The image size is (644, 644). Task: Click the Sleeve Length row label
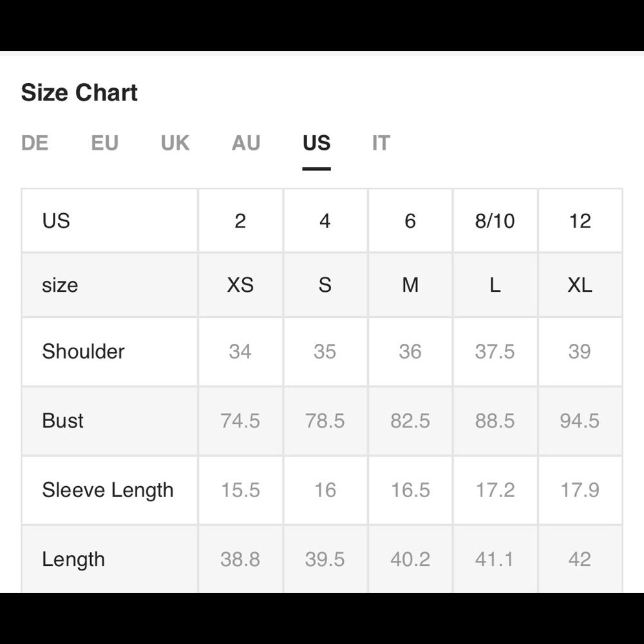[x=108, y=490]
